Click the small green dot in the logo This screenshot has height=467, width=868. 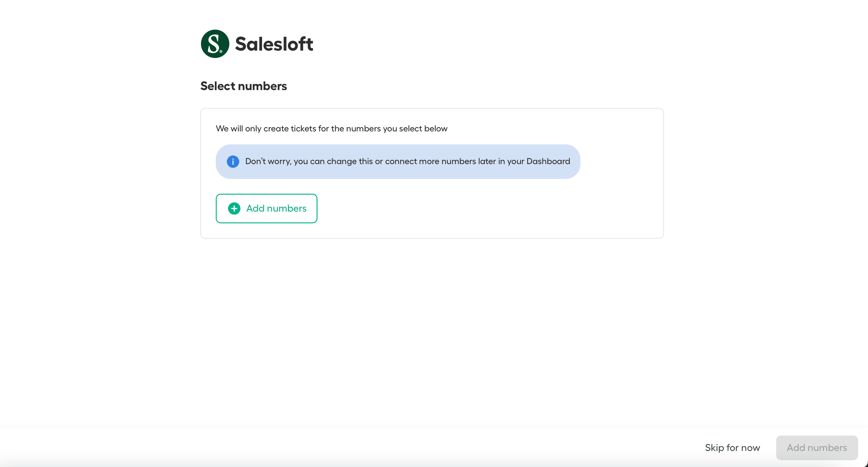(x=221, y=52)
